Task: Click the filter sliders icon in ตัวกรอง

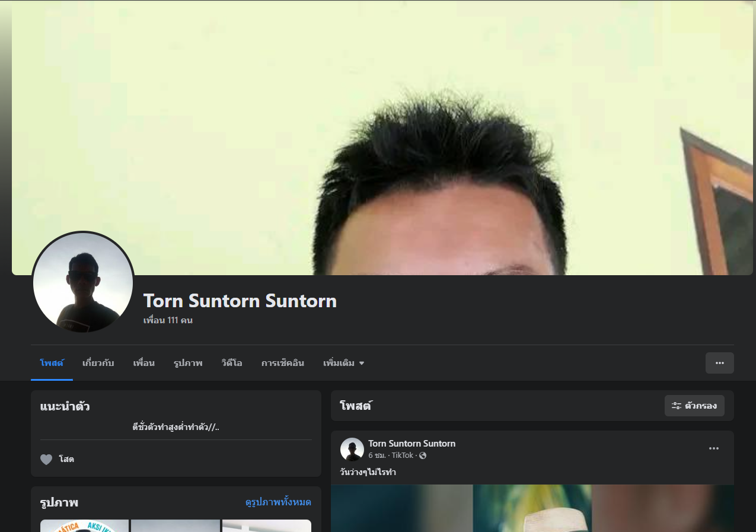Action: (676, 406)
